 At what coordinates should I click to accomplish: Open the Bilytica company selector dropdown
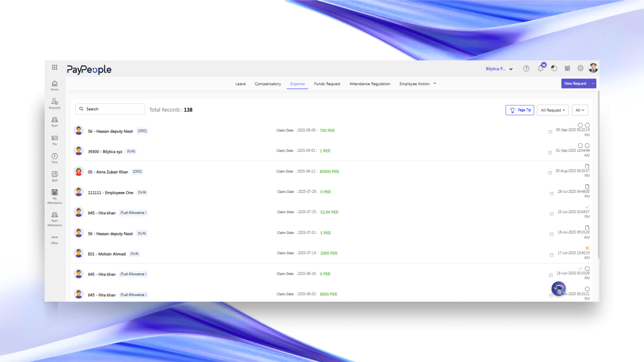click(499, 69)
